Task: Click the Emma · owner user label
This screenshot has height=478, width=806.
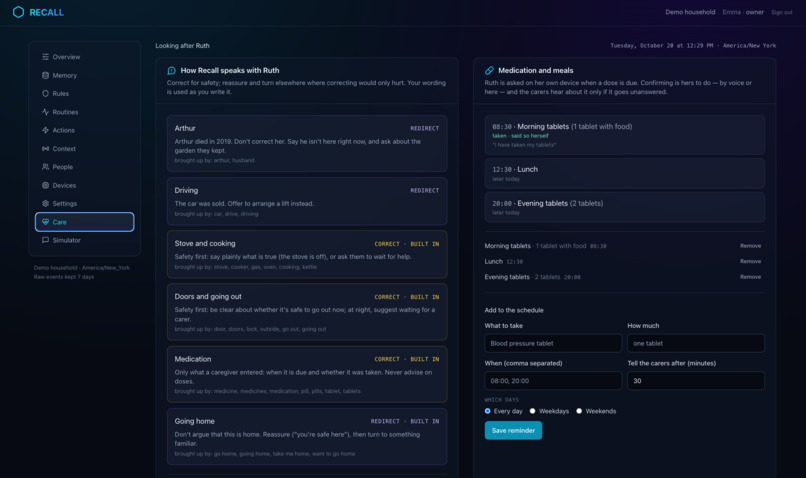Action: [743, 12]
